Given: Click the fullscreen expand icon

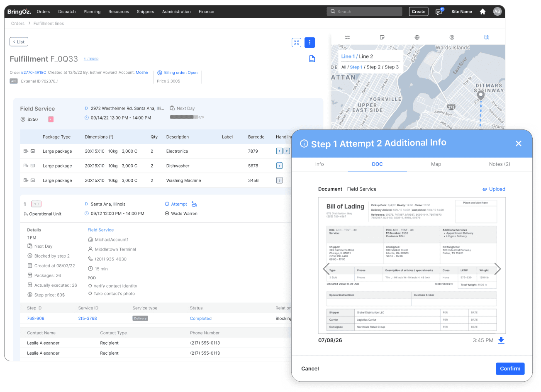Looking at the screenshot, I should click(x=296, y=42).
